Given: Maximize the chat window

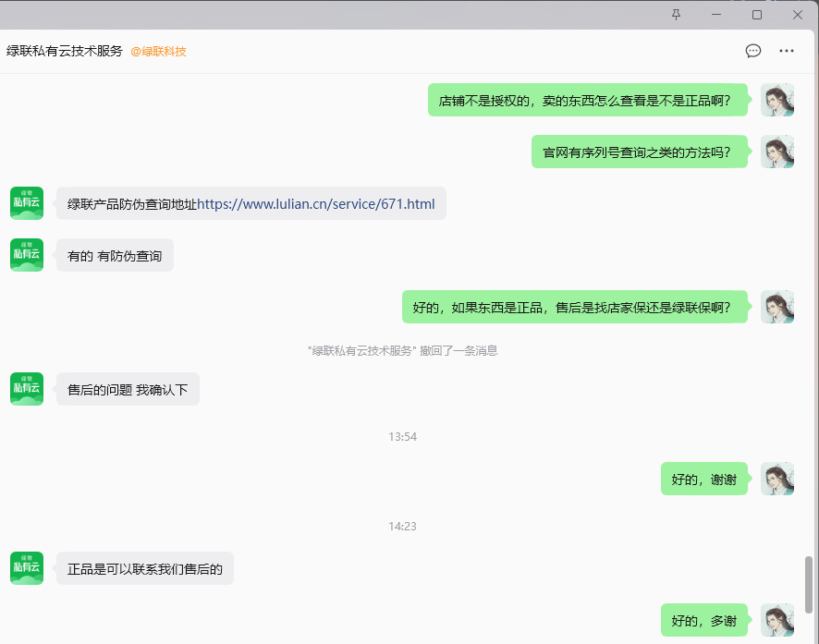Looking at the screenshot, I should 757,15.
